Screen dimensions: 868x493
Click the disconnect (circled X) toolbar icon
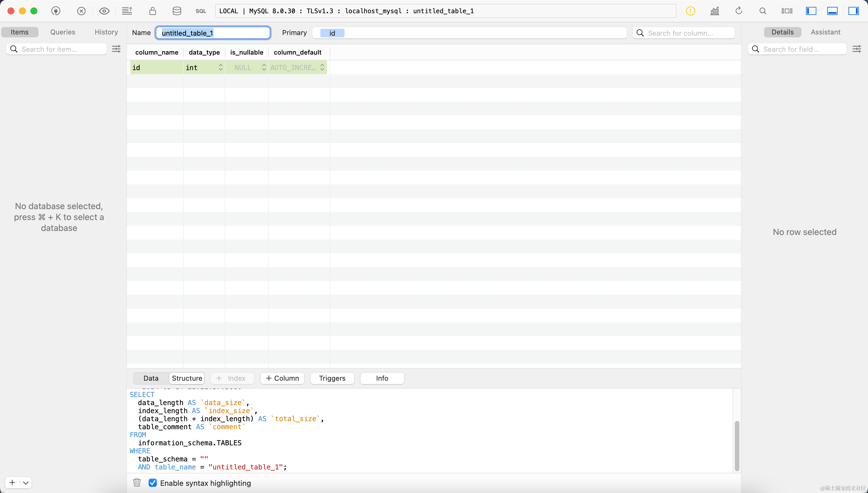pos(81,11)
